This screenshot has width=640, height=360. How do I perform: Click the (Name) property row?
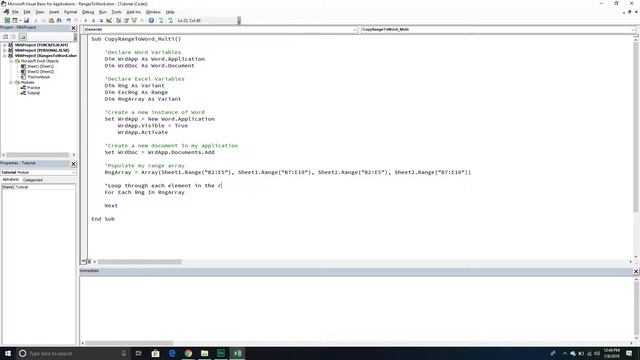point(38,187)
